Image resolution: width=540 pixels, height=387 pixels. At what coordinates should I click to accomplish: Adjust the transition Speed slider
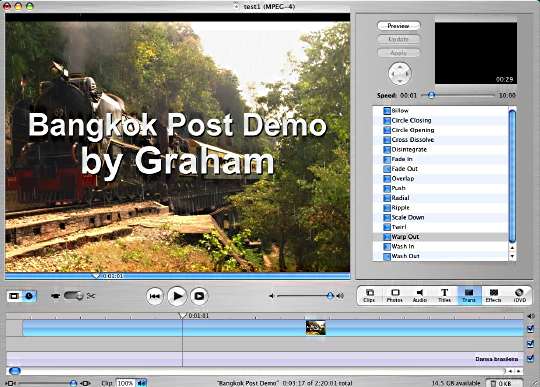tap(431, 95)
